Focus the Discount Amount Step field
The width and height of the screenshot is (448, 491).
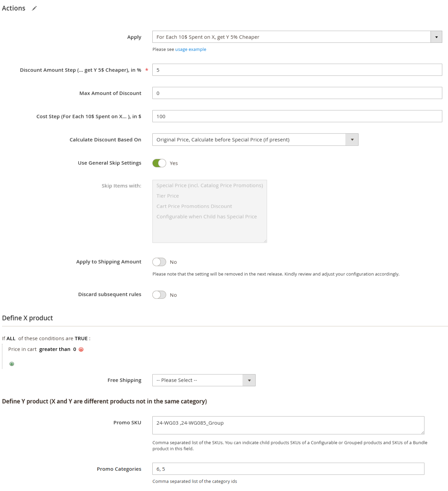(297, 70)
